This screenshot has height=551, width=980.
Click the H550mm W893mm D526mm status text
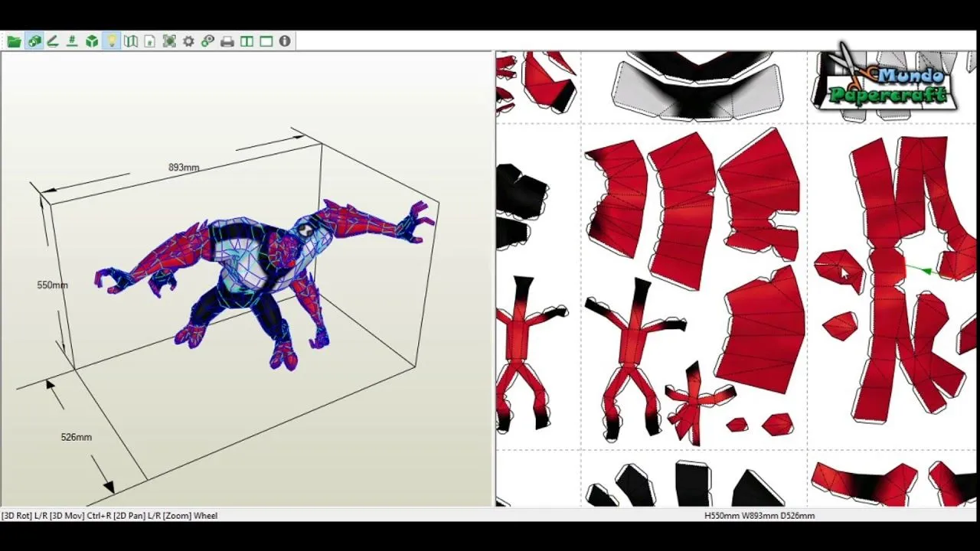(x=759, y=516)
